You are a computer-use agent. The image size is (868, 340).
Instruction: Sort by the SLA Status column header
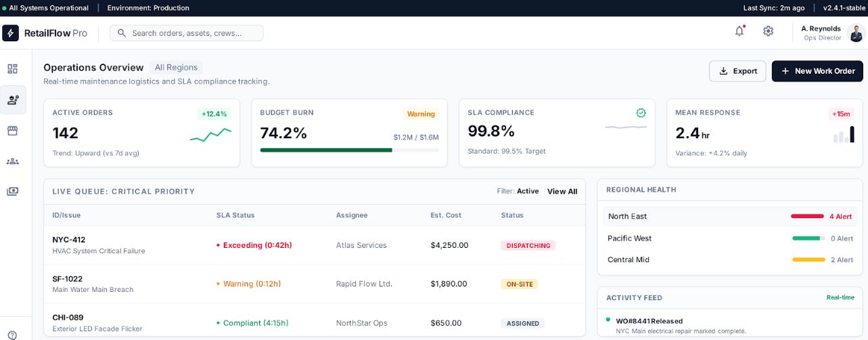tap(235, 215)
